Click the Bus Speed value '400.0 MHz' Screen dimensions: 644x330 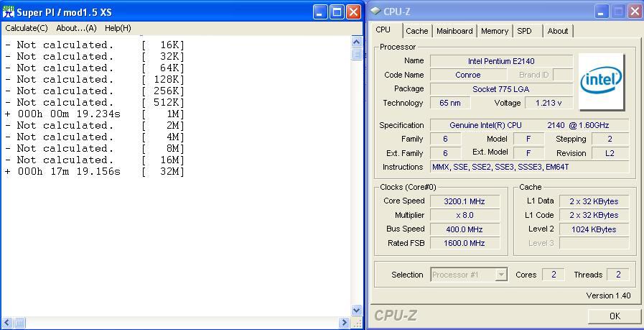pyautogui.click(x=465, y=229)
